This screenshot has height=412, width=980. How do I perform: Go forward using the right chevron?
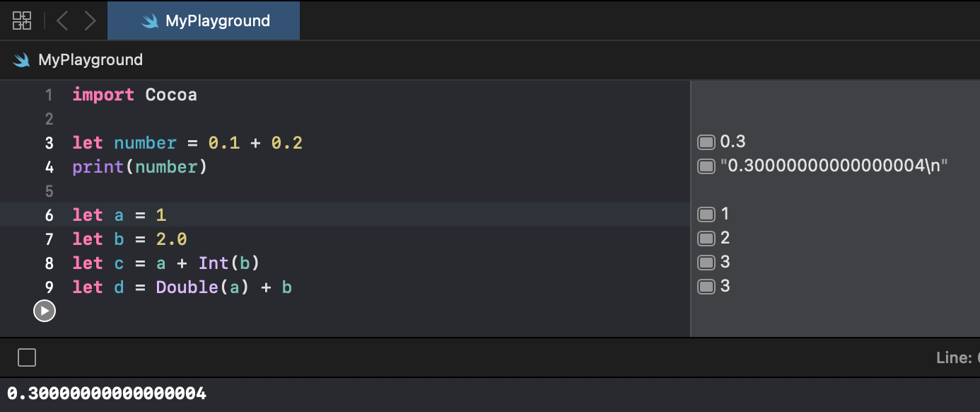pyautogui.click(x=90, y=21)
